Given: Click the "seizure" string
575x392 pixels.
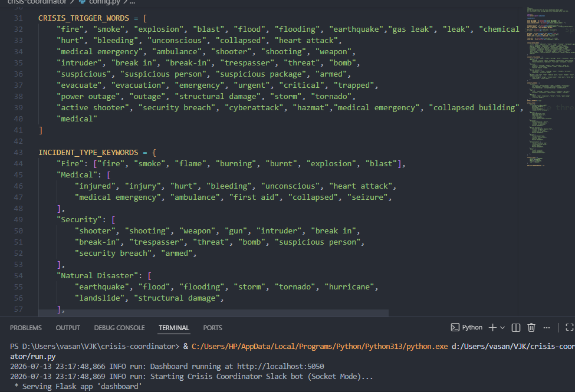Looking at the screenshot, I should [368, 197].
